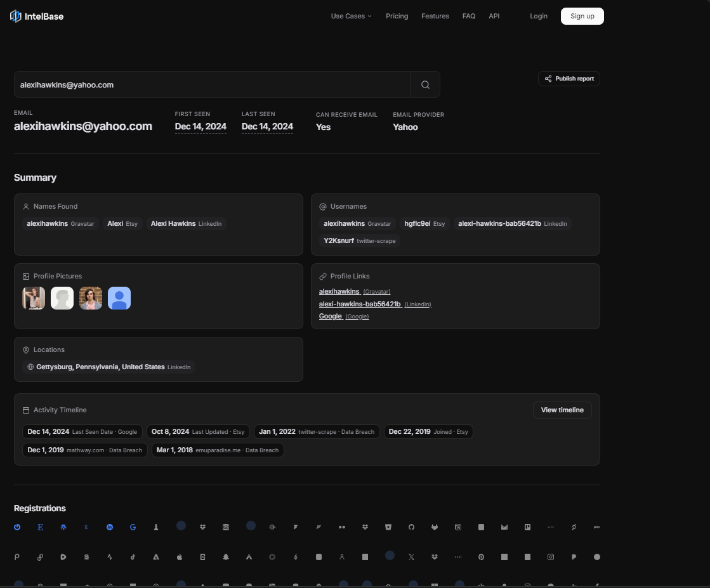Image resolution: width=710 pixels, height=588 pixels.
Task: Open the GitLab fox icon
Action: [x=435, y=527]
